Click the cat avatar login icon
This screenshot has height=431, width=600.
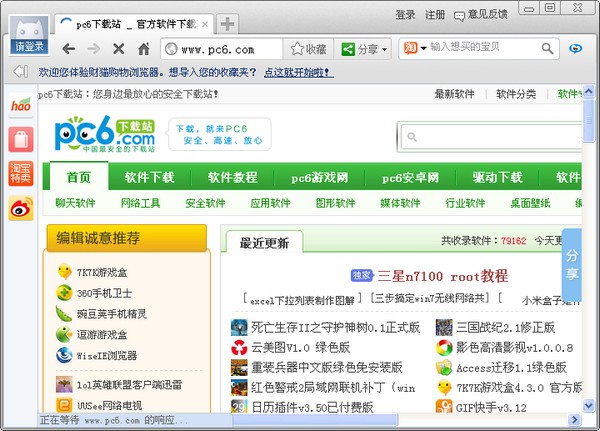click(x=29, y=35)
